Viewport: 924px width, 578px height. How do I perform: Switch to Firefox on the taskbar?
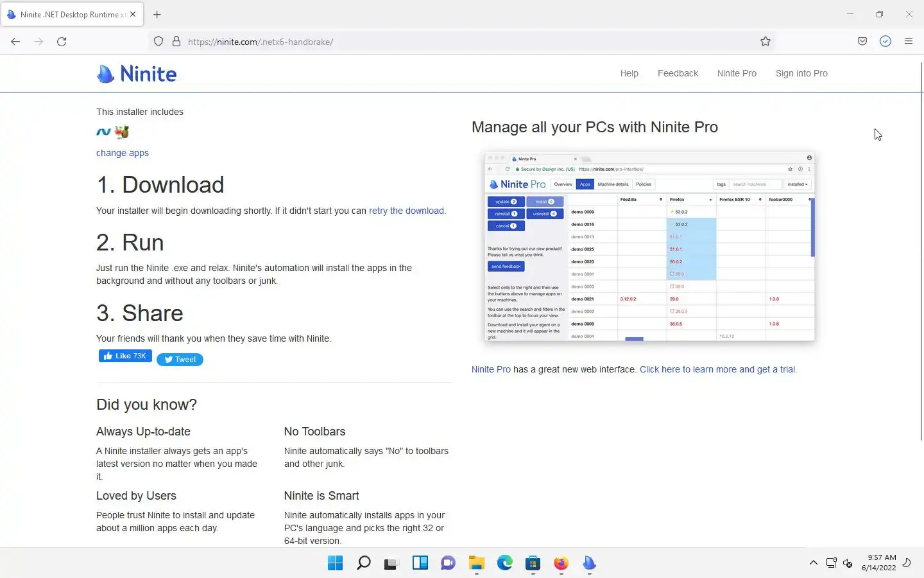coord(561,563)
